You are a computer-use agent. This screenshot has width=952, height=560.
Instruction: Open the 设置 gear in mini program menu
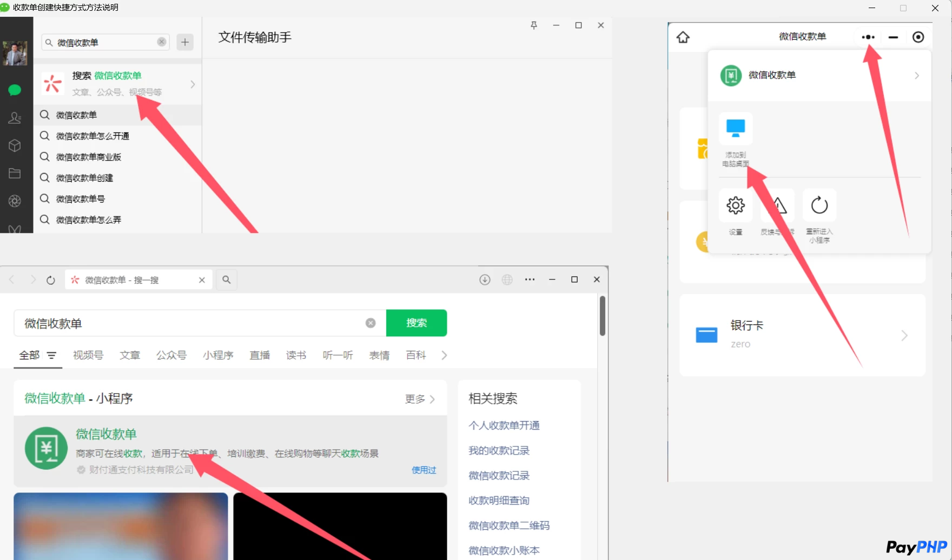(736, 205)
